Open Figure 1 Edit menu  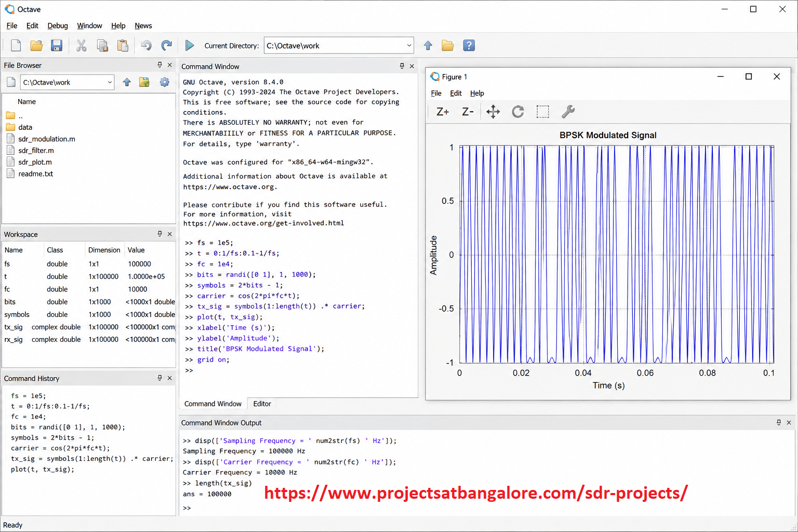pyautogui.click(x=456, y=93)
